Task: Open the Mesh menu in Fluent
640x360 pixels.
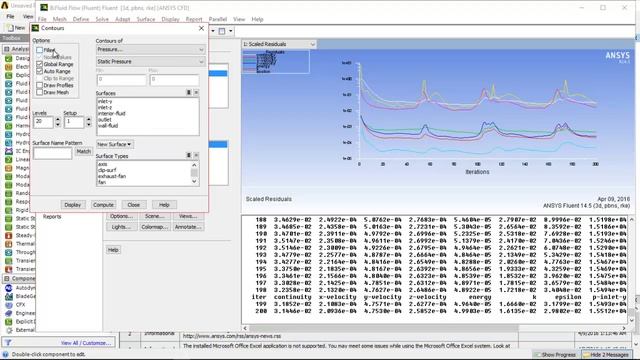Action: (x=59, y=19)
